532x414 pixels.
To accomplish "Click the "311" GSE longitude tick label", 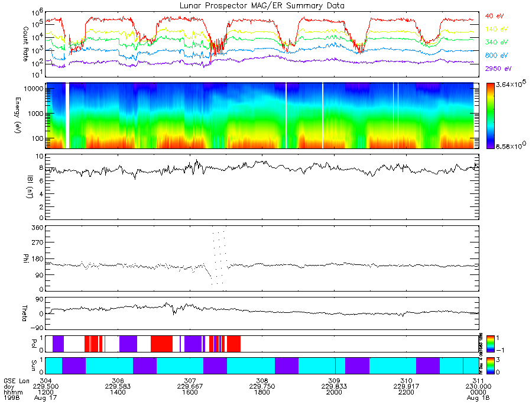I will point(478,381).
